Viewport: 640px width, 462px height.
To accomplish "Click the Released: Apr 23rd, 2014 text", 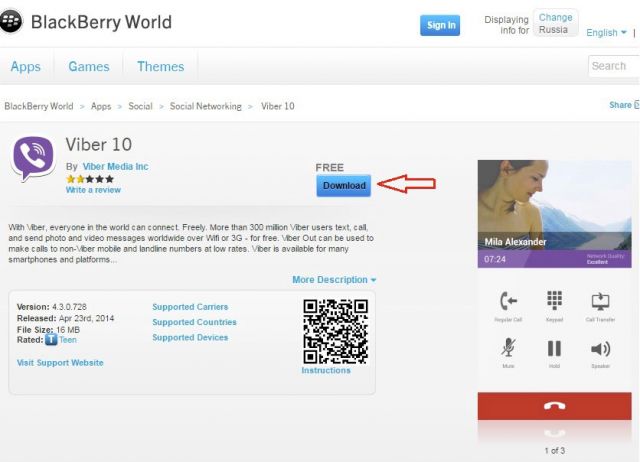I will [x=65, y=318].
